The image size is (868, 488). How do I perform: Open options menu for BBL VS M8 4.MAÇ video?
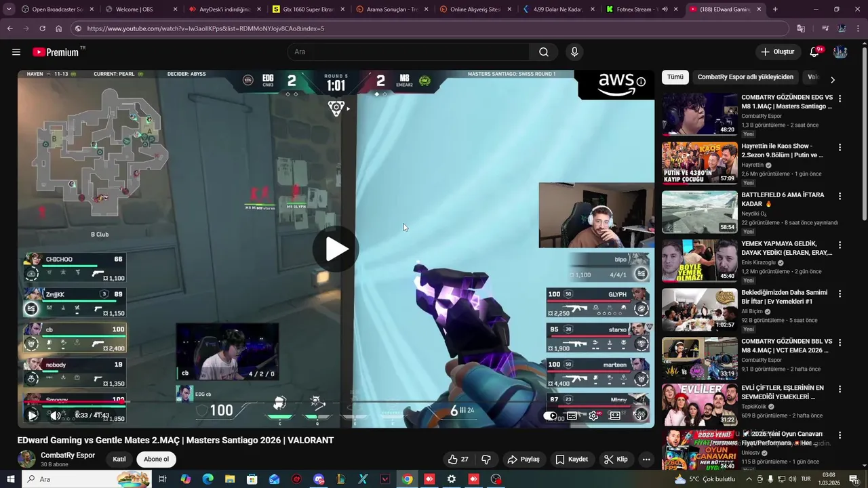[x=840, y=342]
